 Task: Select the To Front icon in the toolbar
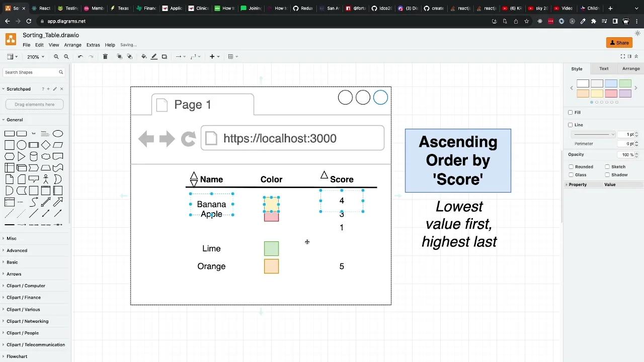pos(120,56)
